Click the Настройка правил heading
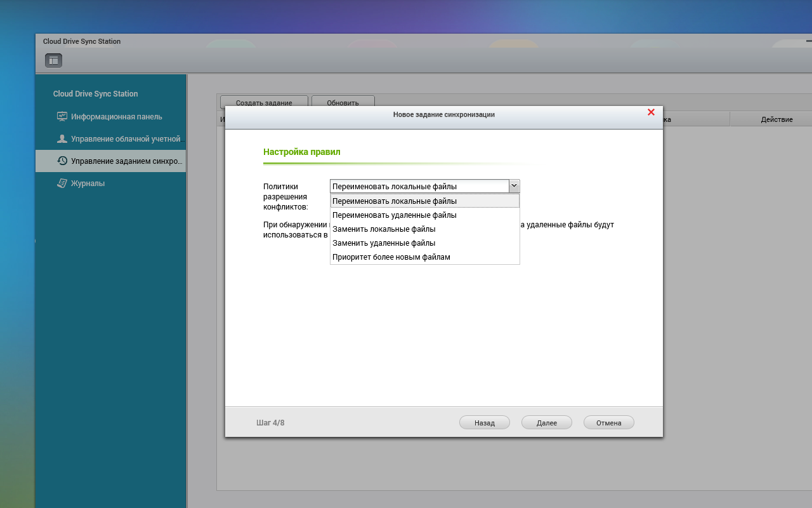Viewport: 812px width, 508px height. pos(302,152)
